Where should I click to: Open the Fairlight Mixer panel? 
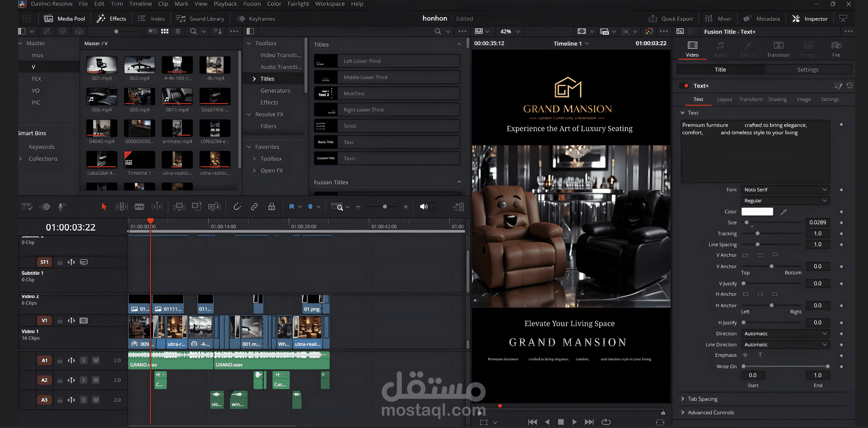click(x=718, y=19)
